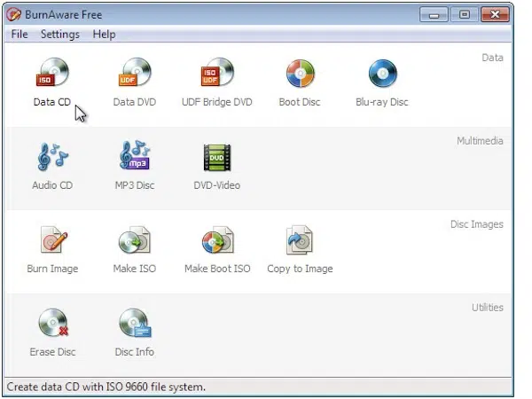Open the Help menu
The image size is (532, 399).
(104, 35)
